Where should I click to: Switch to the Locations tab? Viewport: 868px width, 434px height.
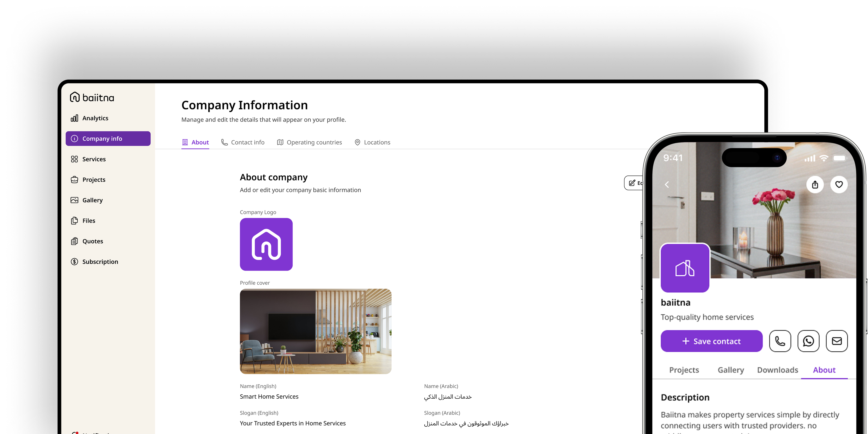372,142
